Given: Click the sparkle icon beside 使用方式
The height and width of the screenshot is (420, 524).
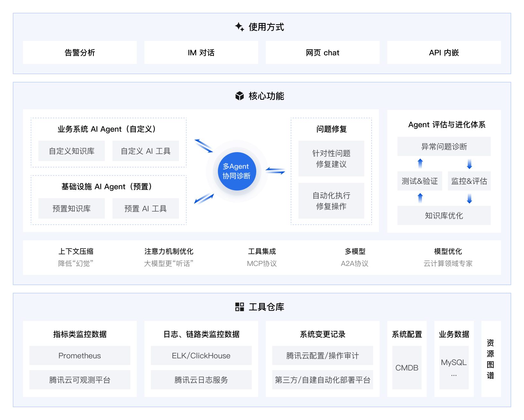Looking at the screenshot, I should pyautogui.click(x=240, y=27).
